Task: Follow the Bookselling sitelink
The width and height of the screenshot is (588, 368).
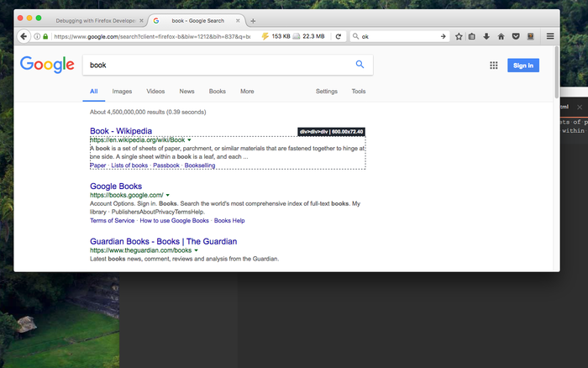Action: tap(200, 166)
